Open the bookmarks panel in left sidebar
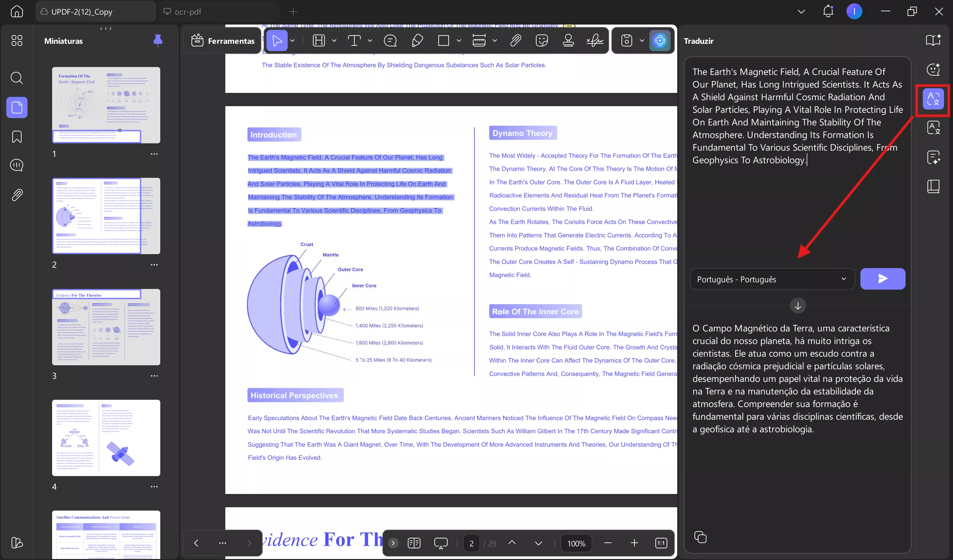The image size is (953, 560). coord(17,136)
